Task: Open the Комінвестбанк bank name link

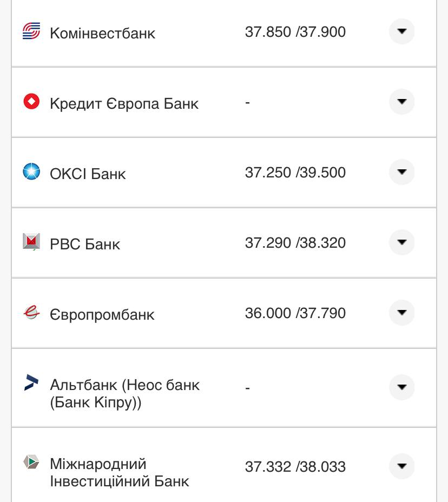Action: [102, 33]
